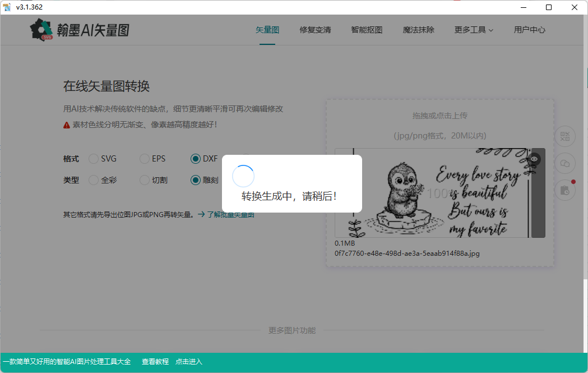This screenshot has width=588, height=373.
Task: Click the 点击进入 link in footer
Action: tap(188, 361)
